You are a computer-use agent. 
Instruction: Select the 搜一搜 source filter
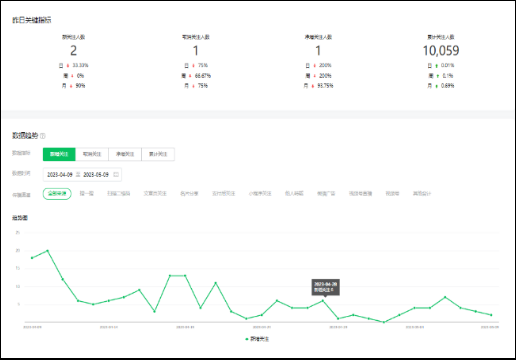[x=87, y=193]
